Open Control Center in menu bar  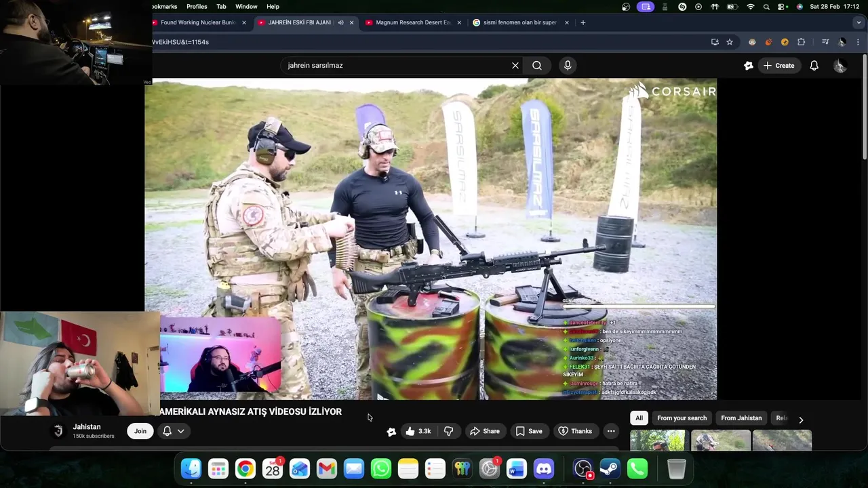click(783, 7)
